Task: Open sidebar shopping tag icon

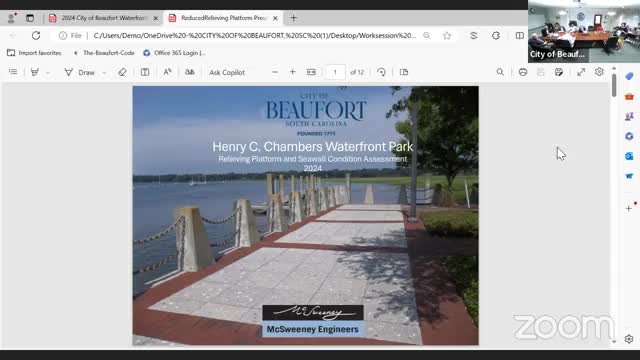Action: [629, 76]
